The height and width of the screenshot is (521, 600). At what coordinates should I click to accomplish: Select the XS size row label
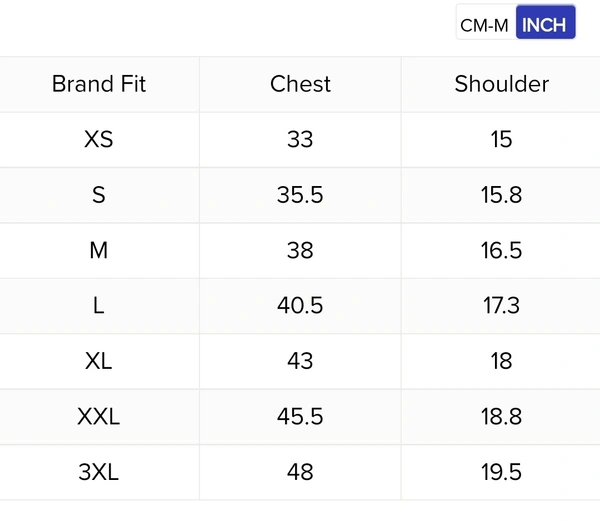point(99,140)
